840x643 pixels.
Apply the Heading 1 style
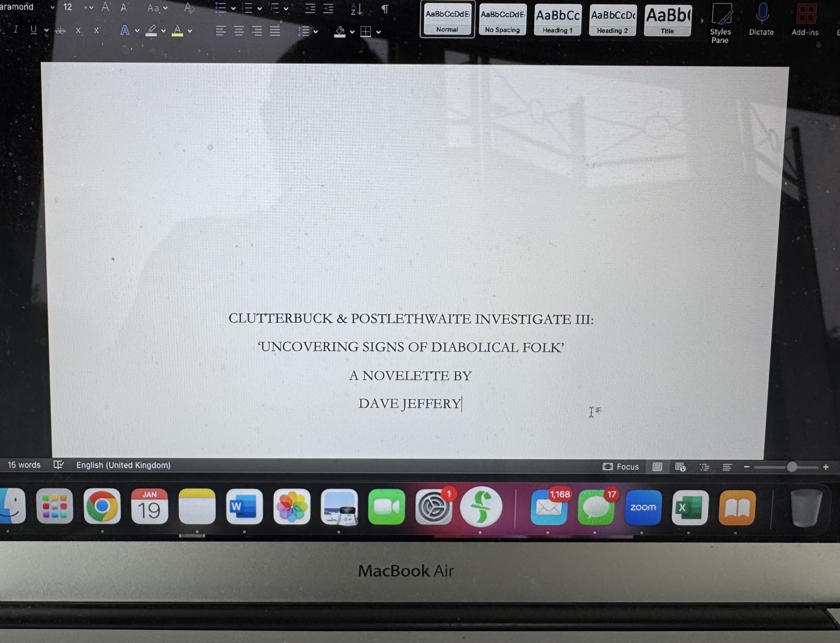[x=557, y=20]
